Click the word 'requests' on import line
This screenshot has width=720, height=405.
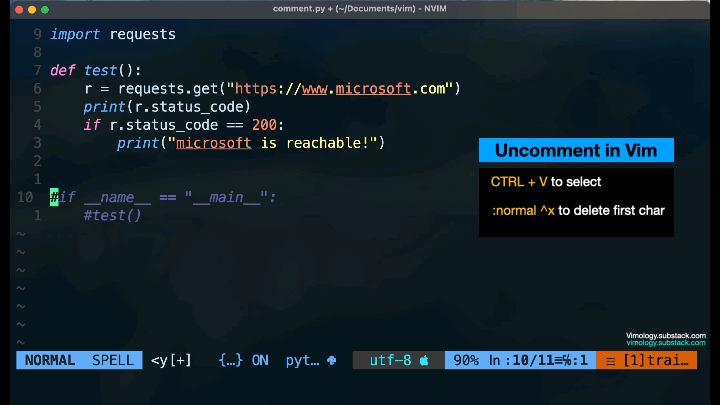click(142, 34)
